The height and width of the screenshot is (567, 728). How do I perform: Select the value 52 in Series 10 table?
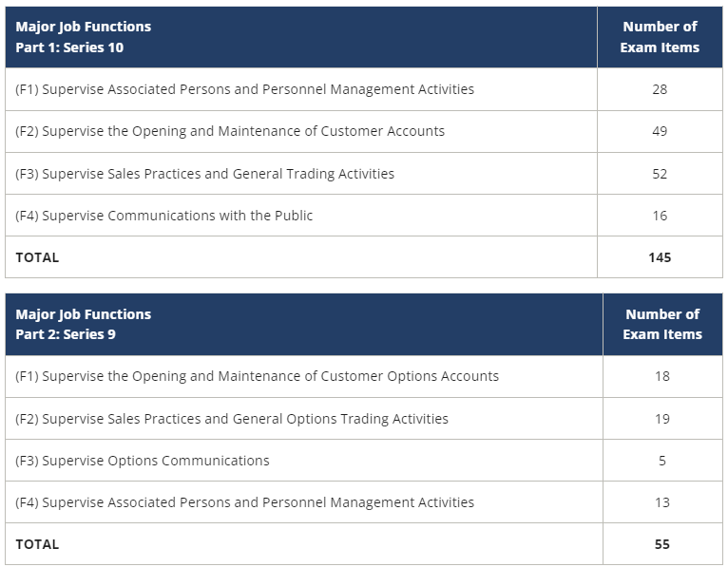pos(660,174)
